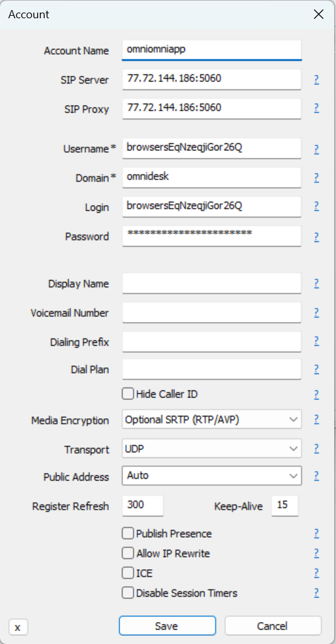Click the help question mark for Password

click(x=316, y=236)
